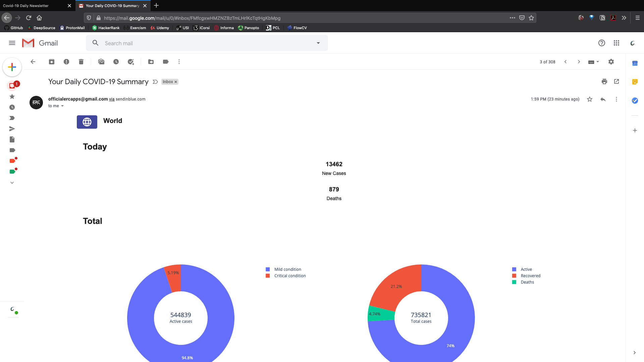
Task: Open GitHub bookmark
Action: point(14,28)
